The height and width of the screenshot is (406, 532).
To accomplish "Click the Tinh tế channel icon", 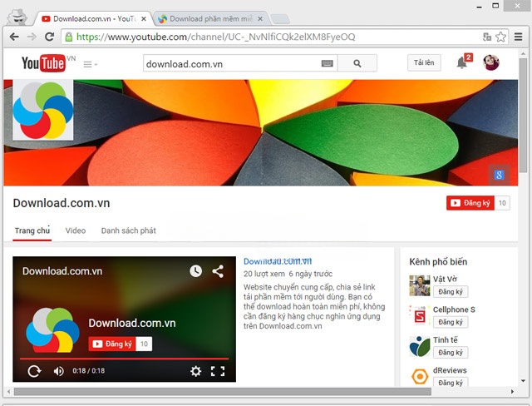I will point(420,346).
